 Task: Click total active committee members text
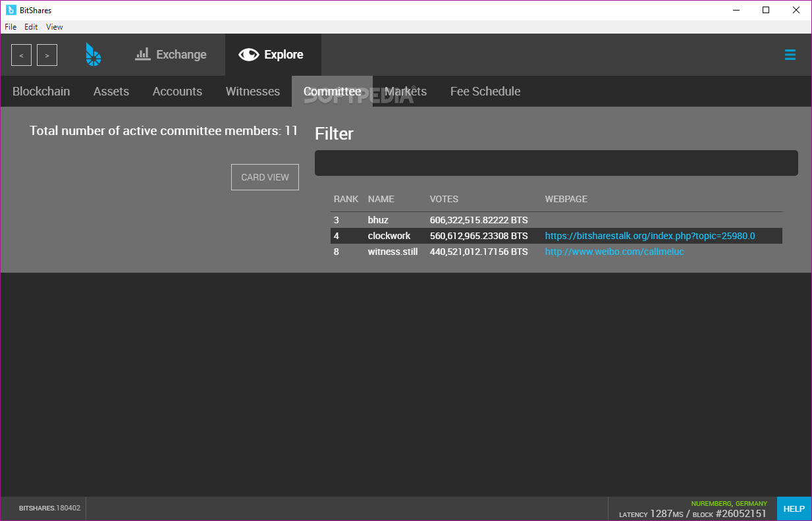[x=164, y=130]
